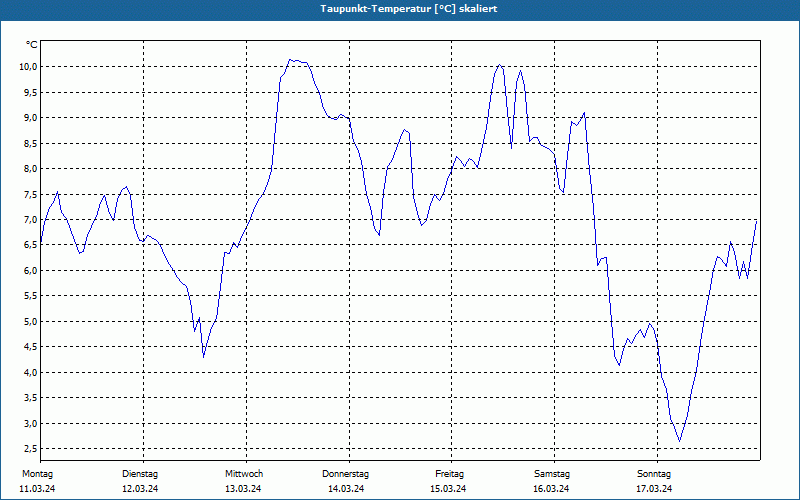Screen dimensions: 800x500
Task: Click the 4,0 y-axis label
Action: point(31,372)
